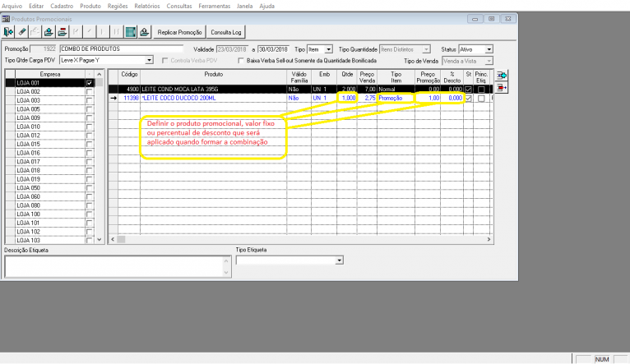Click the teal grid toolbar icon
Screen dimensions: 630x364
(131, 32)
